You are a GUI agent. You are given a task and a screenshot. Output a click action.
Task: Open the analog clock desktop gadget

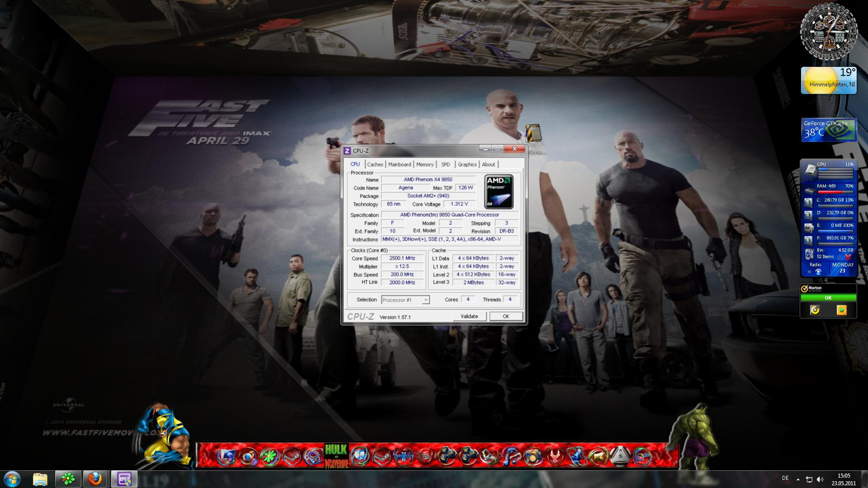829,32
